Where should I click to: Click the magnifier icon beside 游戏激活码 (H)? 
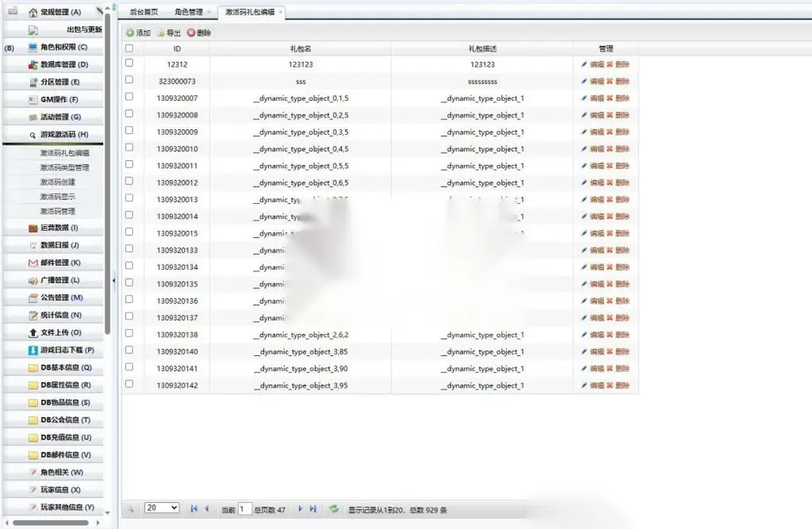click(32, 135)
